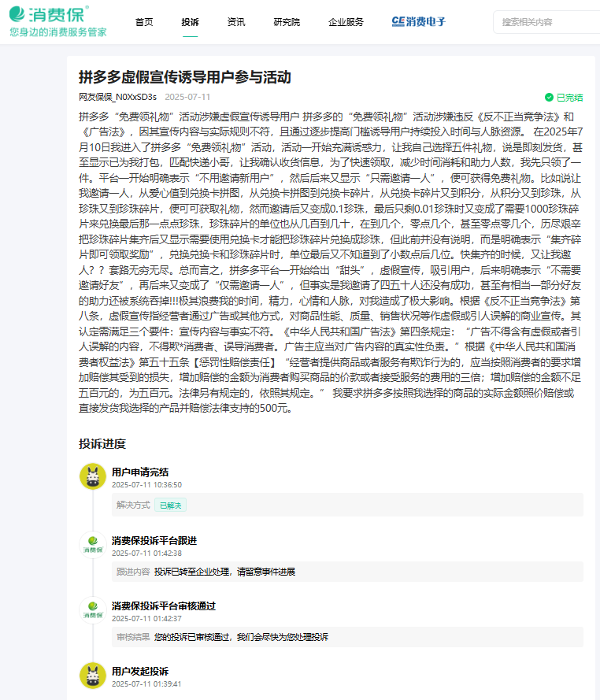Viewport: 600px width, 700px height.
Task: Click the complaint title 拼多多虚假宣传诱导用户参与活动
Action: (185, 77)
